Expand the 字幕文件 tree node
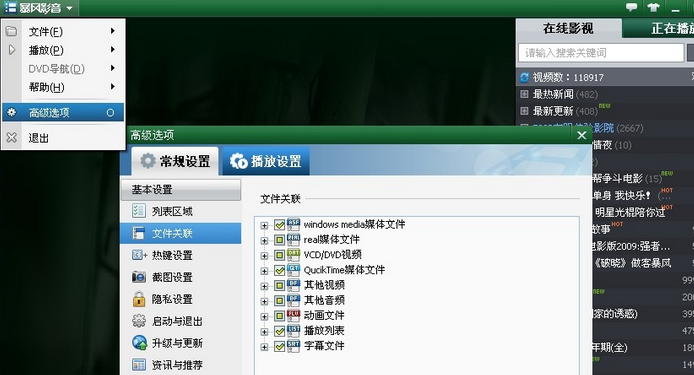This screenshot has width=694, height=375. tap(264, 347)
